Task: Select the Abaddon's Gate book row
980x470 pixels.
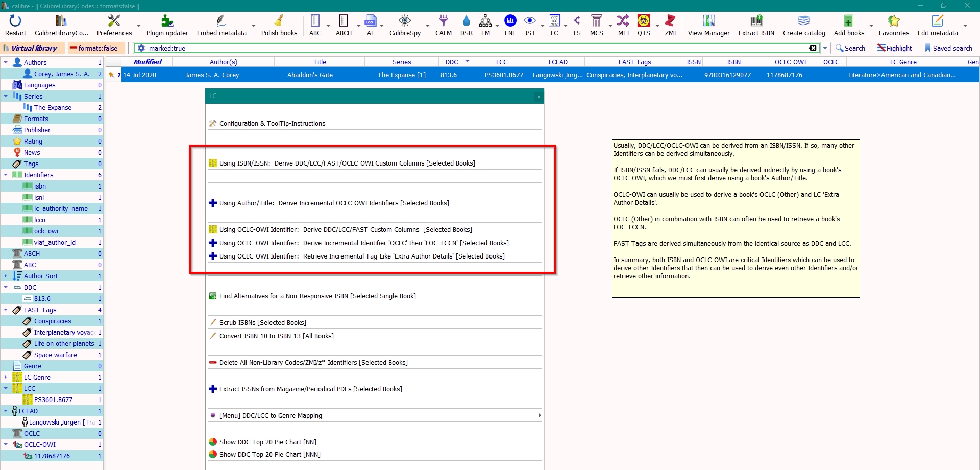Action: 543,75
